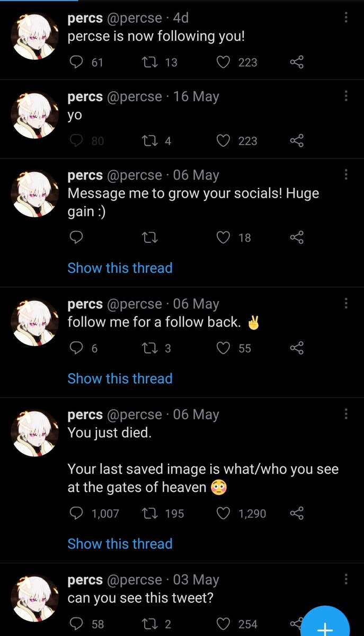Retweet the 'follow me for a follow back' tweet
364x636 pixels.
tap(150, 348)
